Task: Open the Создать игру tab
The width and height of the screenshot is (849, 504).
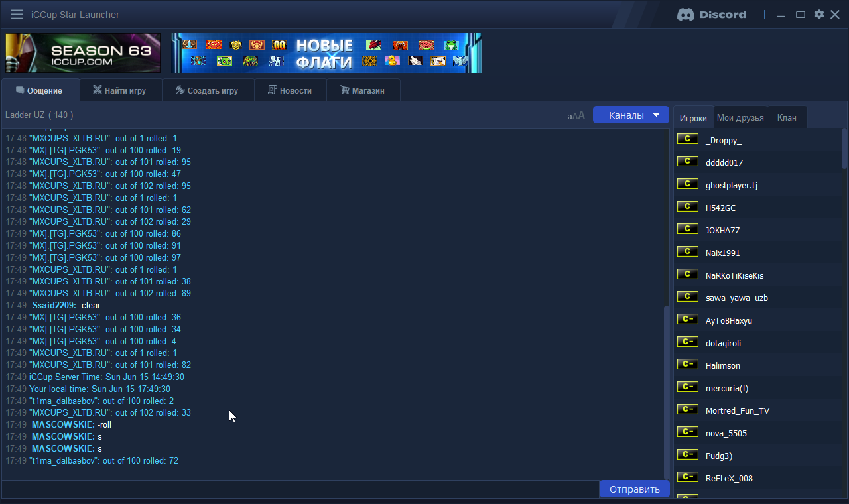Action: coord(208,90)
